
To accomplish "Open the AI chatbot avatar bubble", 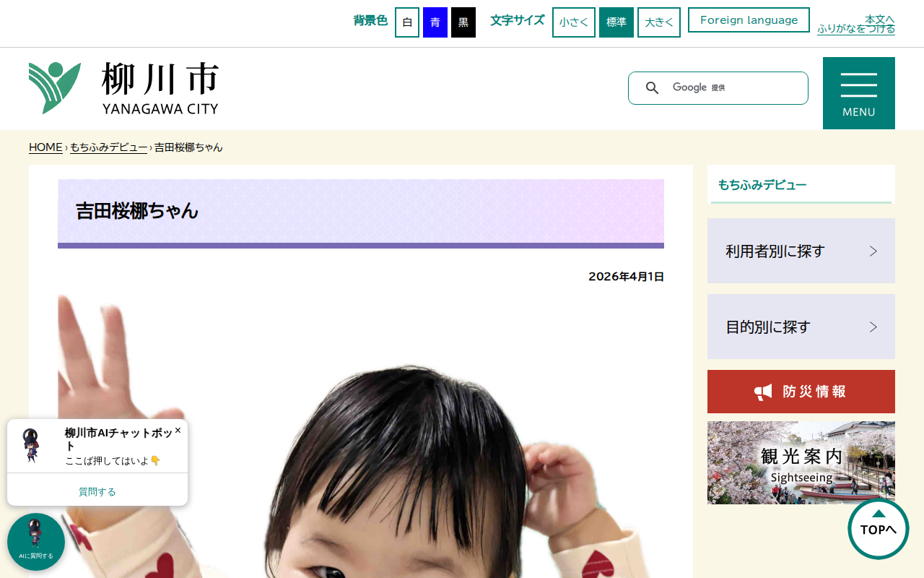I will coord(36,542).
